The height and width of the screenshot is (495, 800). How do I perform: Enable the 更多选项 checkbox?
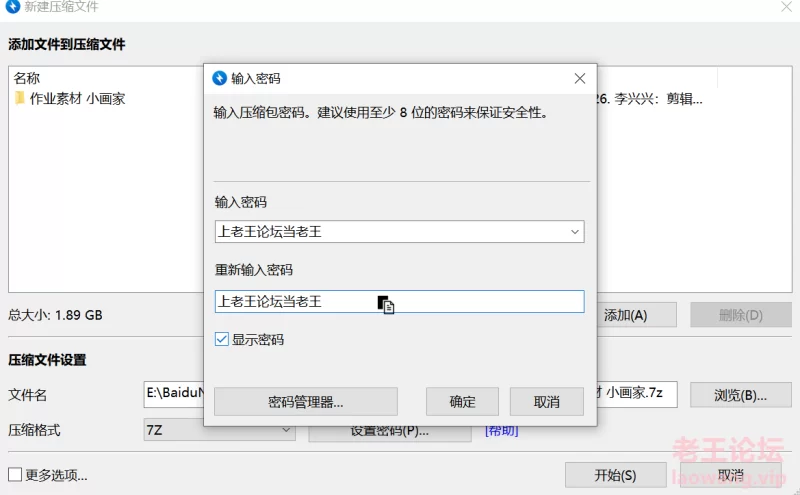click(x=15, y=475)
